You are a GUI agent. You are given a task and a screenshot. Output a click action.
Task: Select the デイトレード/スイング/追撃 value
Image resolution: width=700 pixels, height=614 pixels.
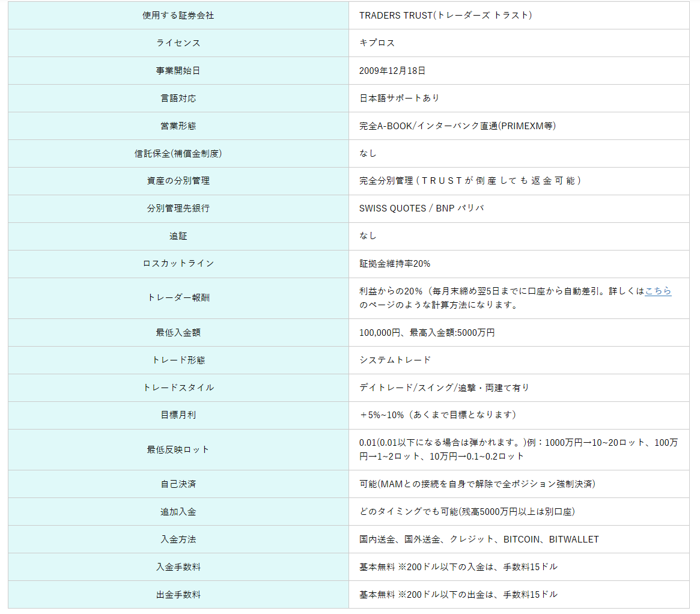pyautogui.click(x=444, y=388)
